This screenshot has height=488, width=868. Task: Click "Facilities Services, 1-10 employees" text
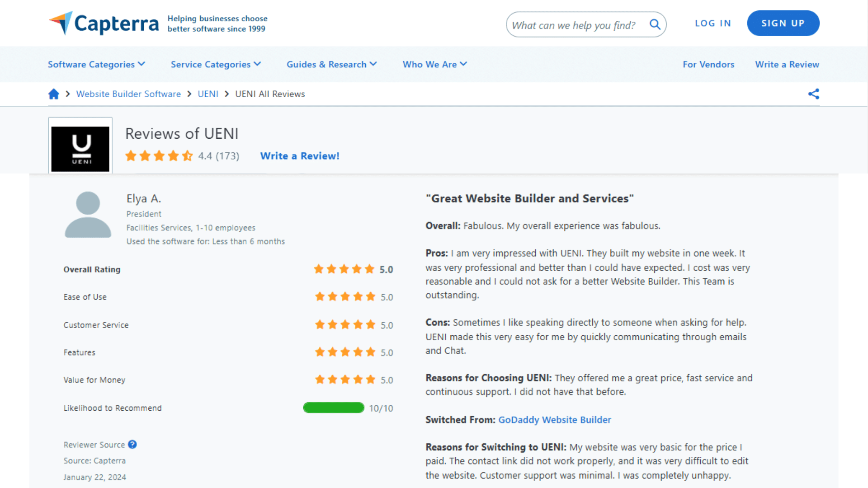coord(191,228)
